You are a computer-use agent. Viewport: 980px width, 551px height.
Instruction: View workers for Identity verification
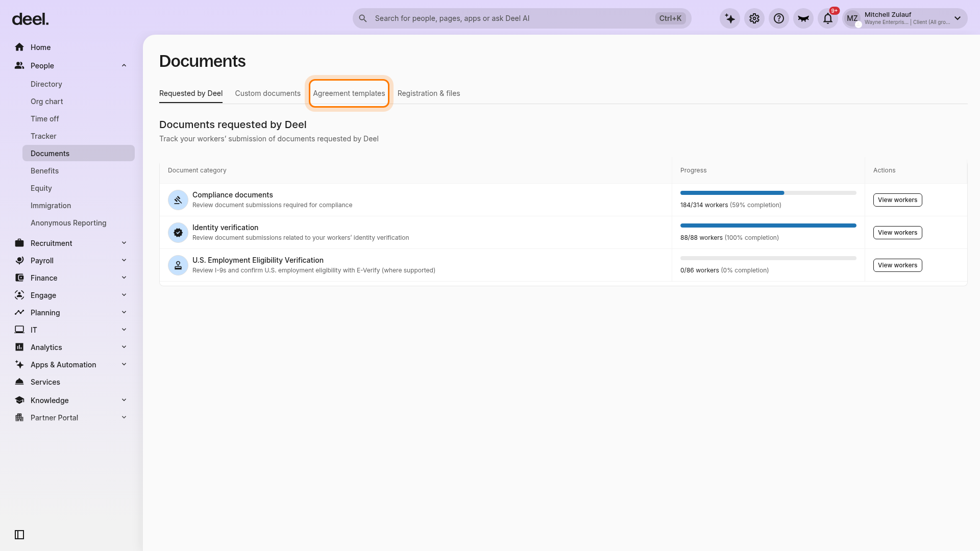pyautogui.click(x=897, y=233)
